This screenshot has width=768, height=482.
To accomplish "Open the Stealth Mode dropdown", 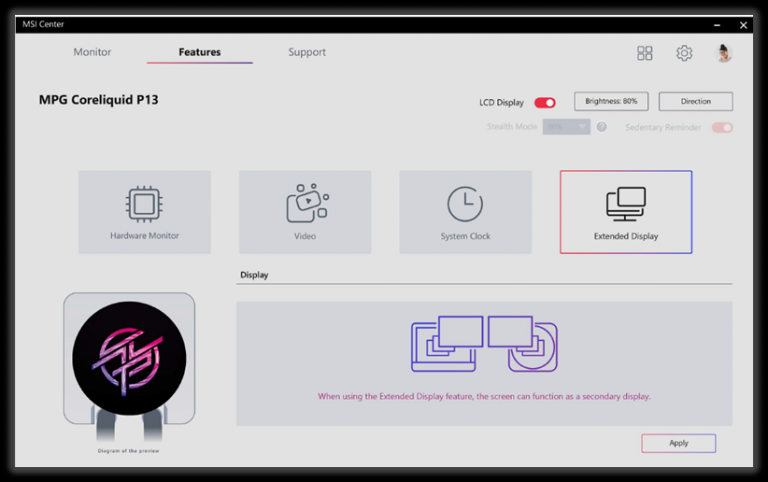I will click(x=566, y=127).
